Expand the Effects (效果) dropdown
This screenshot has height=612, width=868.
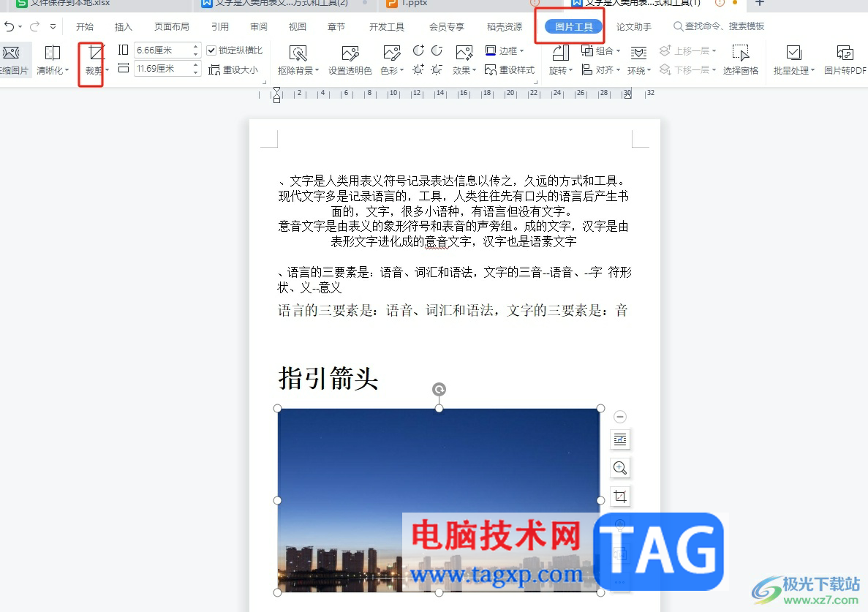[474, 70]
